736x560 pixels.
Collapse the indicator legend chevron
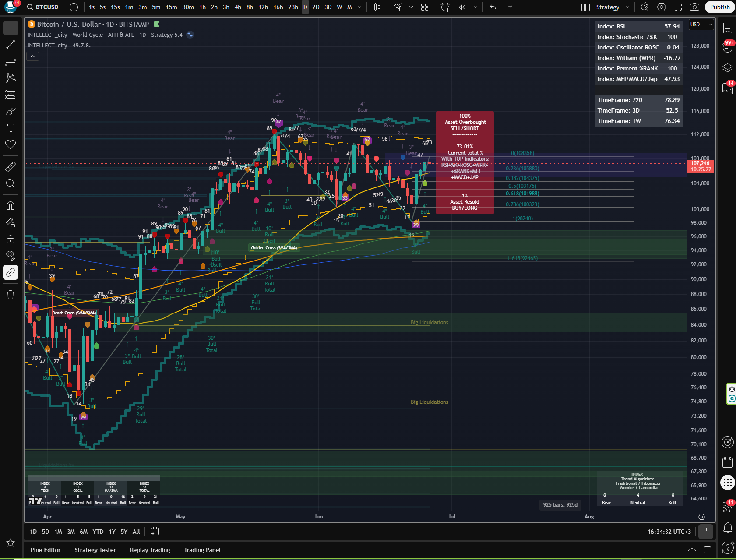(32, 56)
